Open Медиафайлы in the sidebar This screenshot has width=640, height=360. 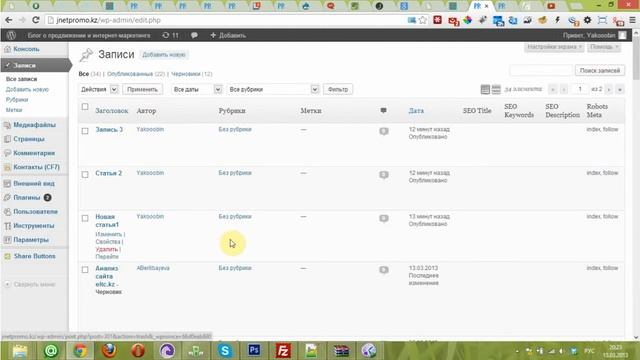coord(34,125)
